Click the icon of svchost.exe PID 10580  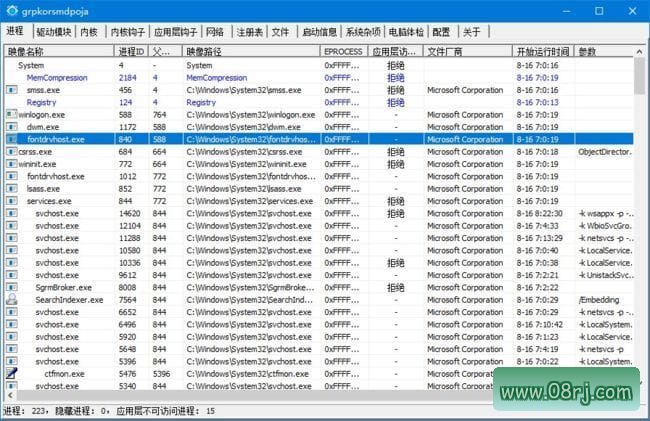coord(12,250)
